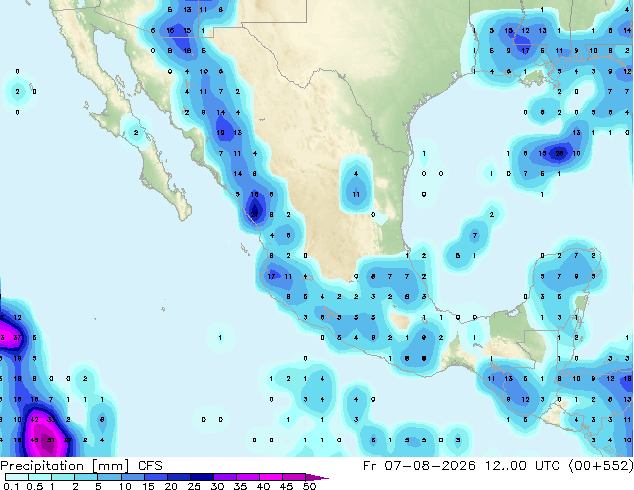
Task: Pick the 35 label under the legend bar
Action: pyautogui.click(x=241, y=486)
